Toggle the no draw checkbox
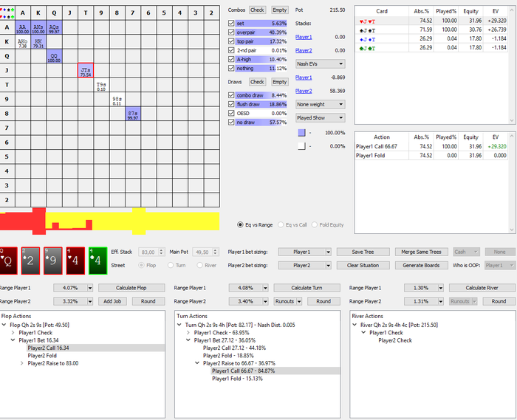This screenshot has width=517, height=420. pos(231,123)
